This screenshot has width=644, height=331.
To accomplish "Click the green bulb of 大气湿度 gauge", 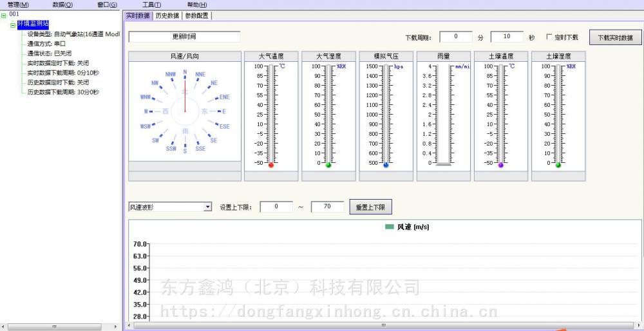I will [x=328, y=165].
